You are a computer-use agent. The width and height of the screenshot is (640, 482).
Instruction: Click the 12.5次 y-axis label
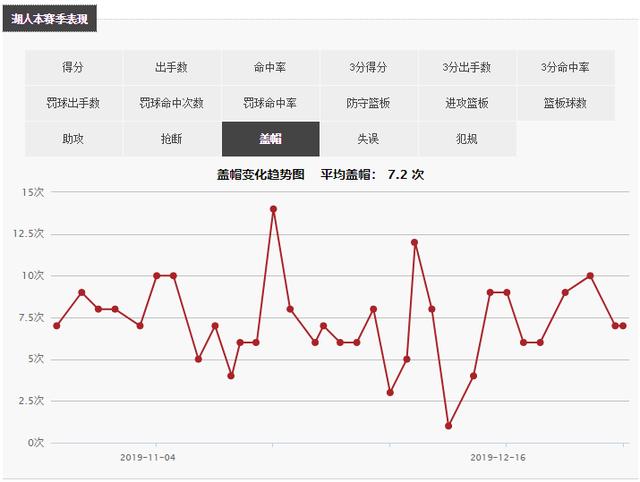(x=28, y=233)
